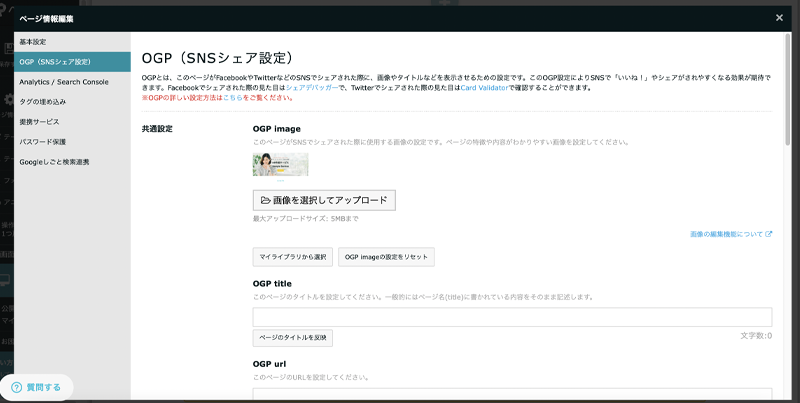
Task: Focus the OGP url input field
Action: pos(512,395)
